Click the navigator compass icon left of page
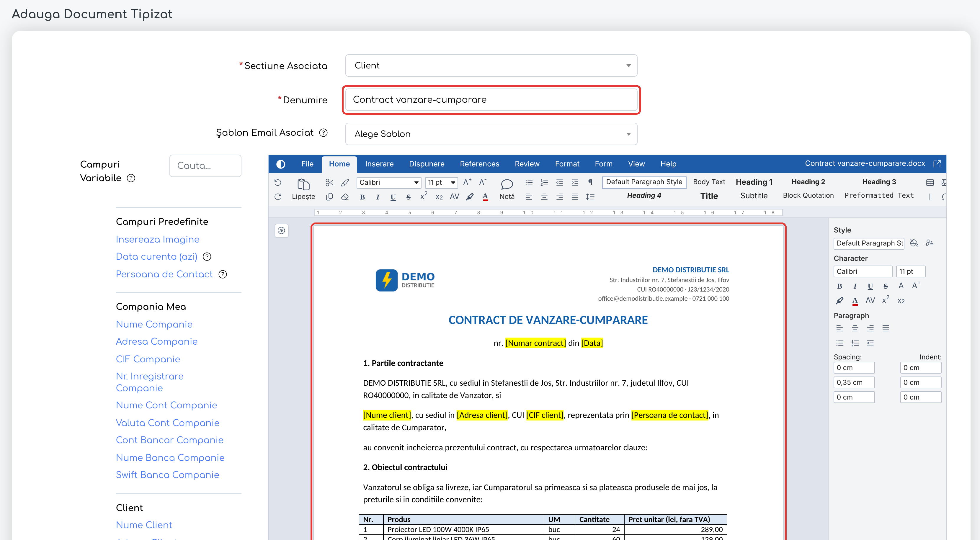 (282, 230)
